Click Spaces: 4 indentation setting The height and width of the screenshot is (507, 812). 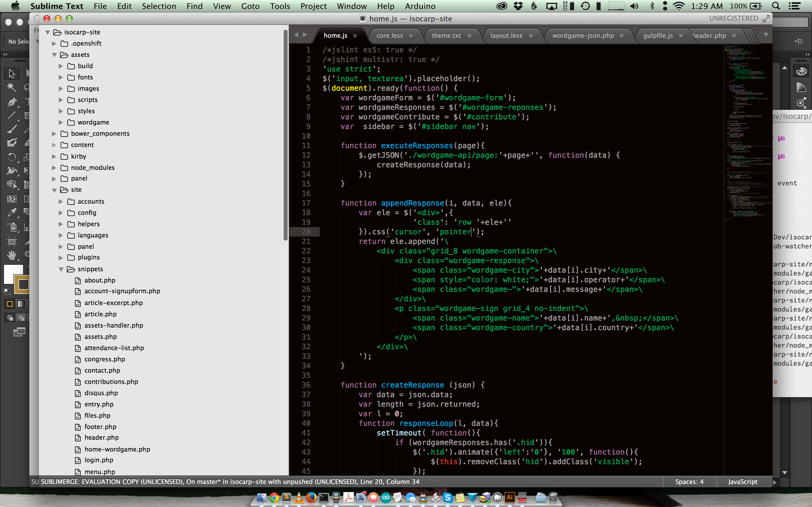pos(689,482)
